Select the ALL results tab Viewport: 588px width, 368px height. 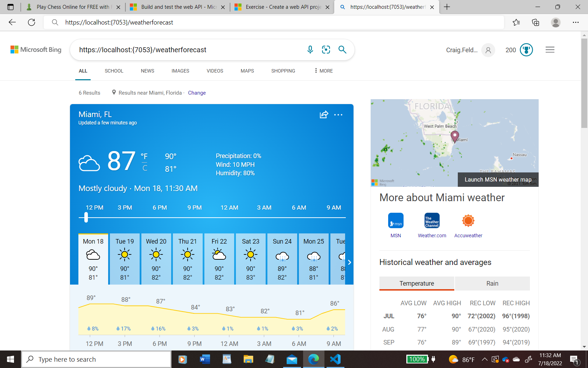83,71
